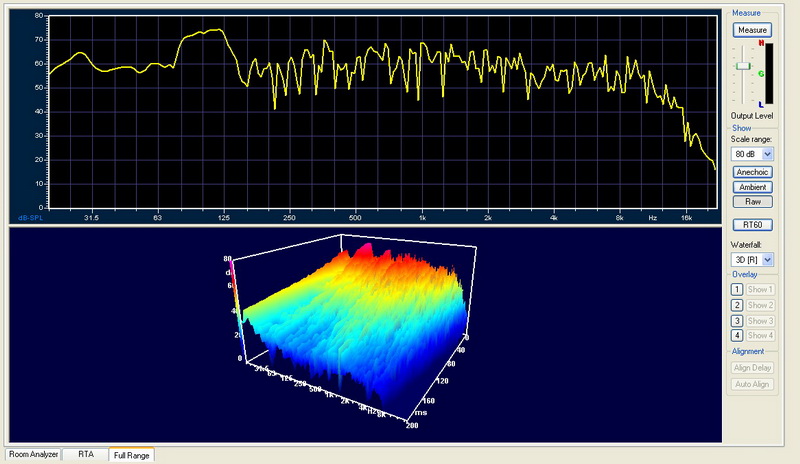Switch to the Room Analyzer tab
The width and height of the screenshot is (800, 464).
coord(34,455)
